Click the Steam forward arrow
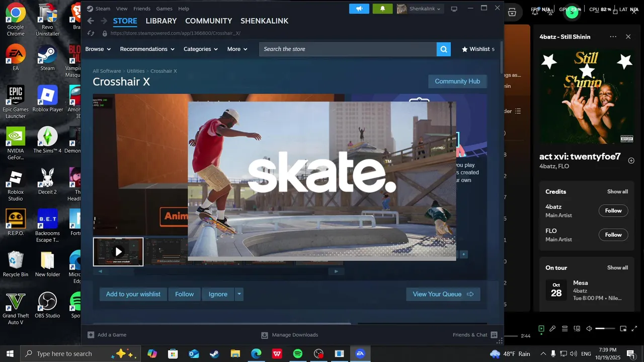Screen dimensions: 644x362 pos(104,21)
